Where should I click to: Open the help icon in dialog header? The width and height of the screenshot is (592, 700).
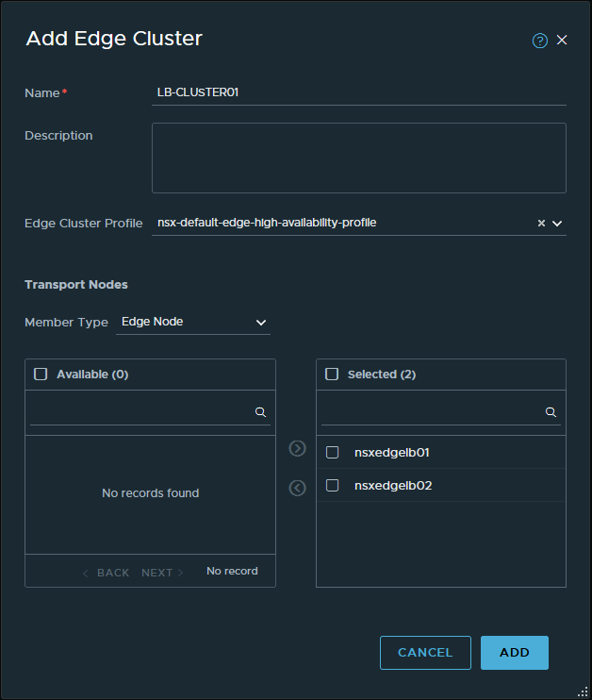(540, 41)
